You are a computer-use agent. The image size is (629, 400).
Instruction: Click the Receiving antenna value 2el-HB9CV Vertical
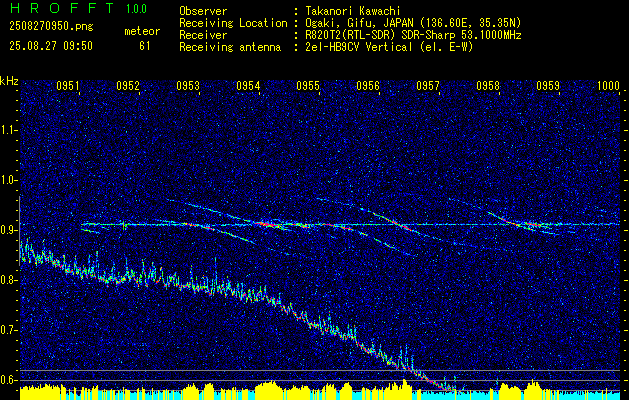[x=387, y=47]
